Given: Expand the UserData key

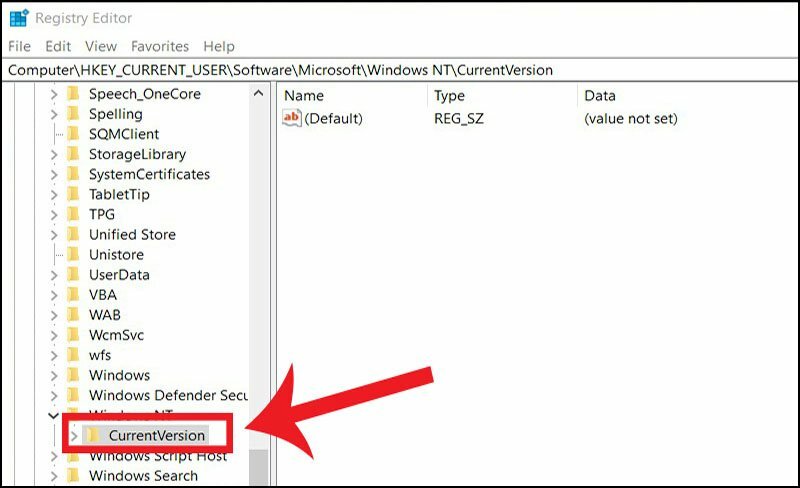Looking at the screenshot, I should (54, 275).
